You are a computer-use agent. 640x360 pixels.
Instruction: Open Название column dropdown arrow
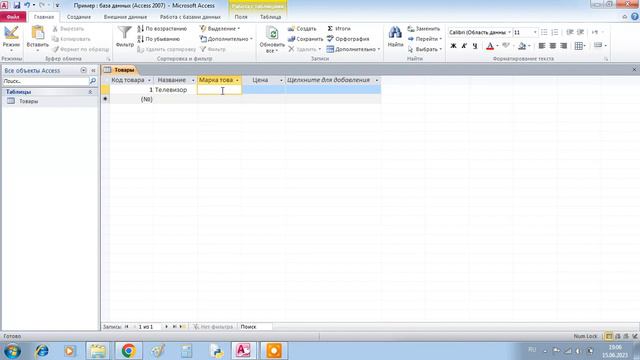tap(193, 80)
